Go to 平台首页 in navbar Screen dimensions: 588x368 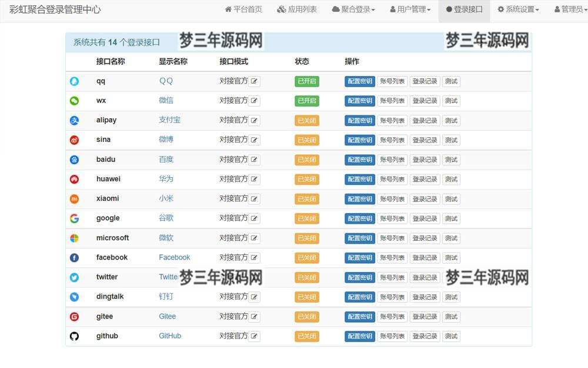coord(243,10)
